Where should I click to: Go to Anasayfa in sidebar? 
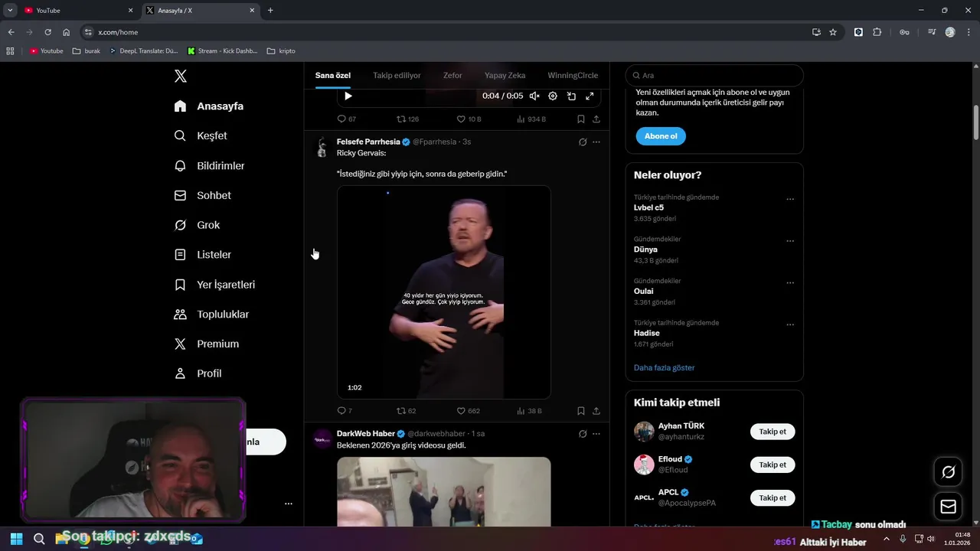(x=209, y=106)
